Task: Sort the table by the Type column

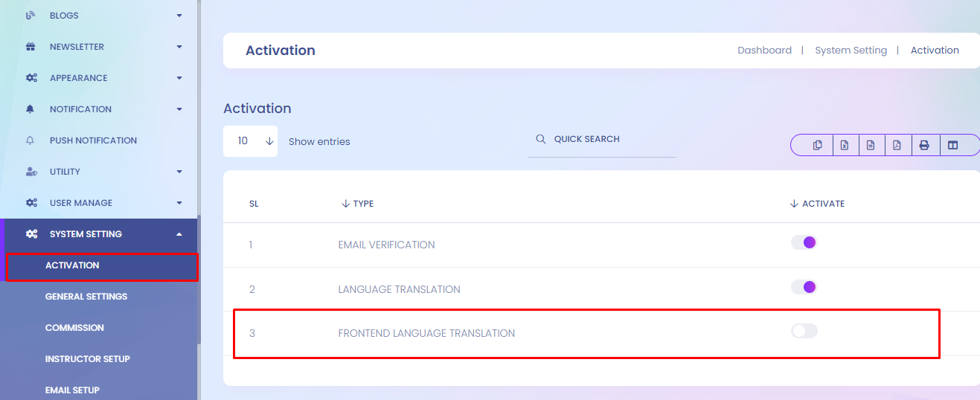Action: click(x=357, y=204)
